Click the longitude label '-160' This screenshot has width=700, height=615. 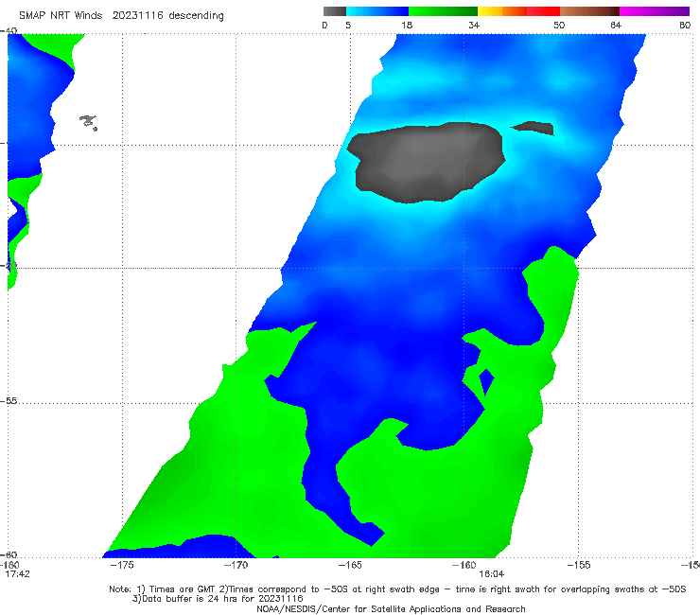(464, 565)
